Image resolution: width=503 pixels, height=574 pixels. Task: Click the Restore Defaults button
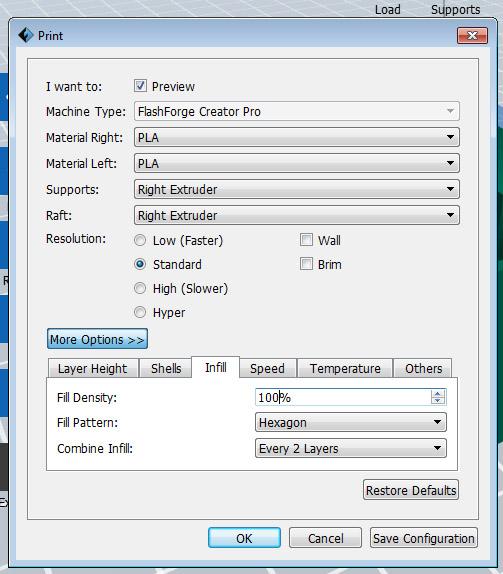(411, 490)
